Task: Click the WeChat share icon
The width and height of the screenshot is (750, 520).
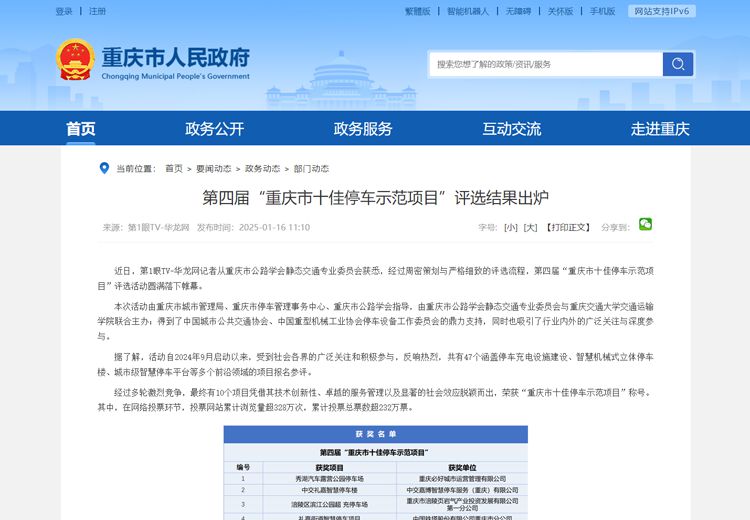Action: (x=645, y=225)
